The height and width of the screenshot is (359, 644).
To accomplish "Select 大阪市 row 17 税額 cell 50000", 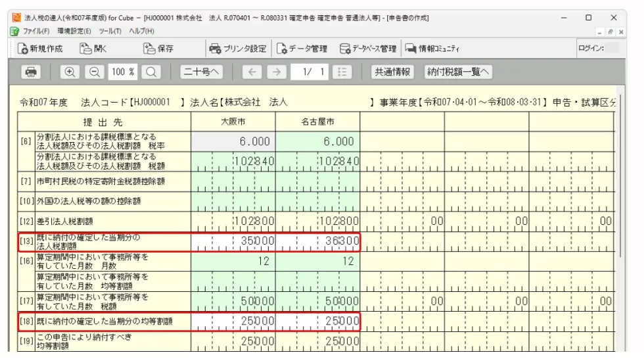I will [x=233, y=301].
